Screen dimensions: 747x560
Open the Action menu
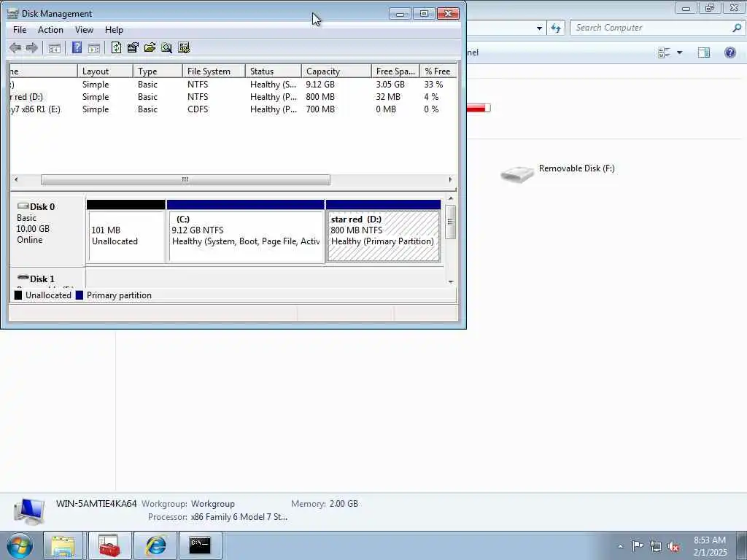[x=50, y=29]
